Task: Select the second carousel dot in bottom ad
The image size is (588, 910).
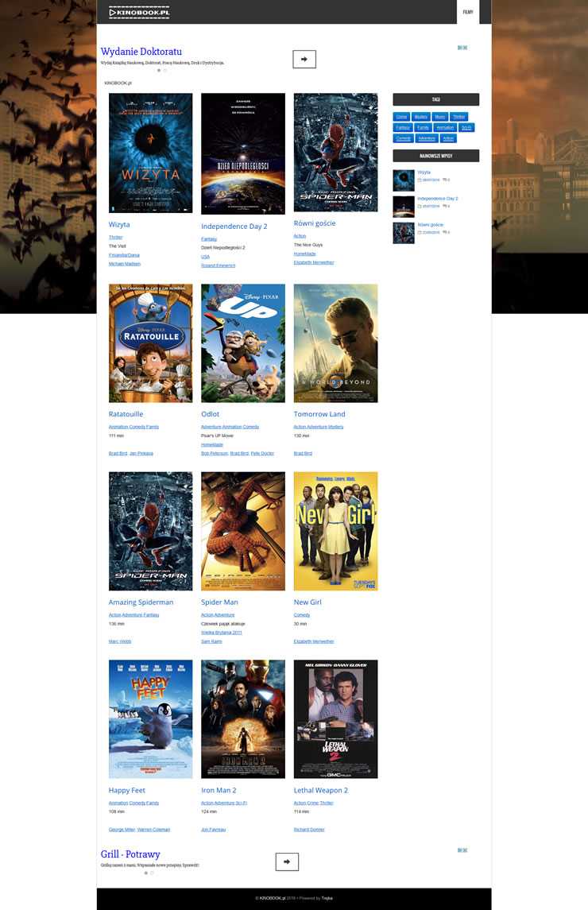Action: tap(152, 873)
